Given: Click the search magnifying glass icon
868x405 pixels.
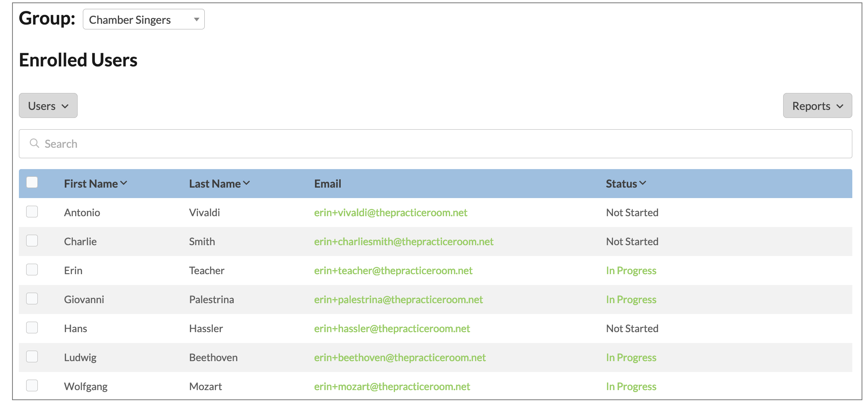Looking at the screenshot, I should (35, 143).
